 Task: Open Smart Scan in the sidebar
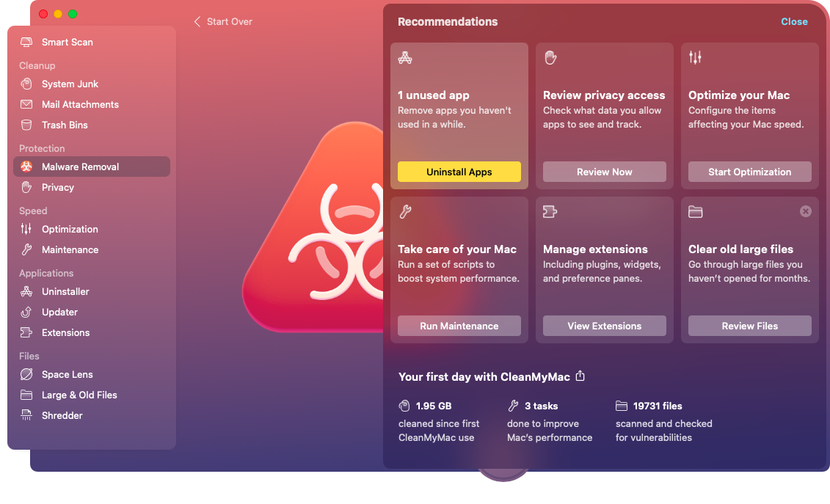point(92,42)
